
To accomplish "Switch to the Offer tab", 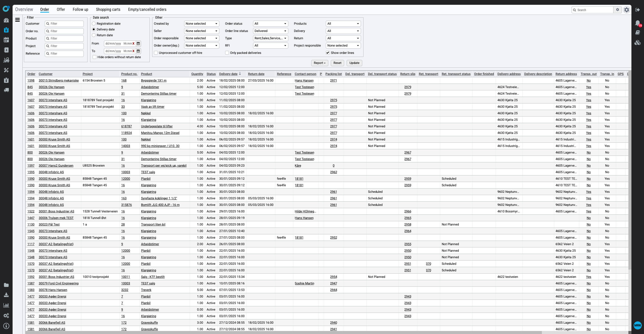I will point(61,10).
